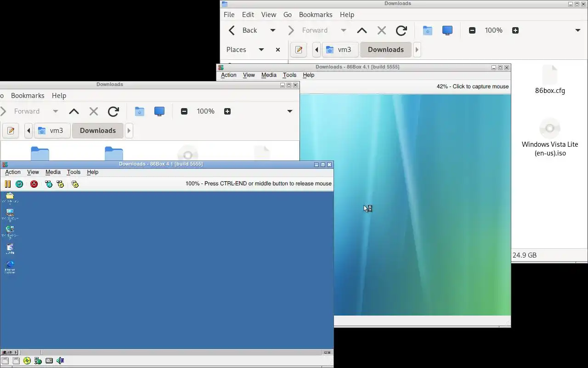Click Back button in top-right Downloads window
The height and width of the screenshot is (368, 588).
[243, 30]
